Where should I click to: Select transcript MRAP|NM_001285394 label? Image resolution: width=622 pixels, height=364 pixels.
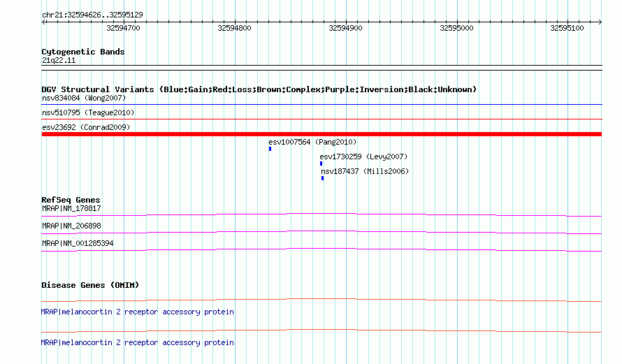pyautogui.click(x=78, y=243)
